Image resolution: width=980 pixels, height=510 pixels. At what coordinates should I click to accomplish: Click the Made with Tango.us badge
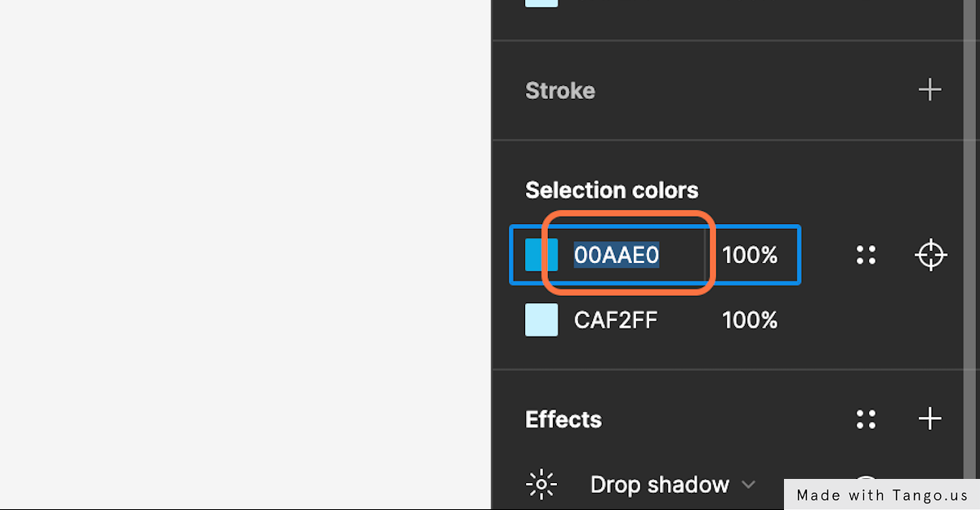(x=882, y=494)
